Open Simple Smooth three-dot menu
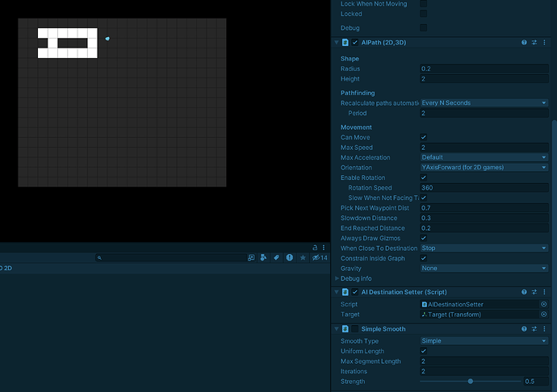The height and width of the screenshot is (392, 557). [544, 329]
